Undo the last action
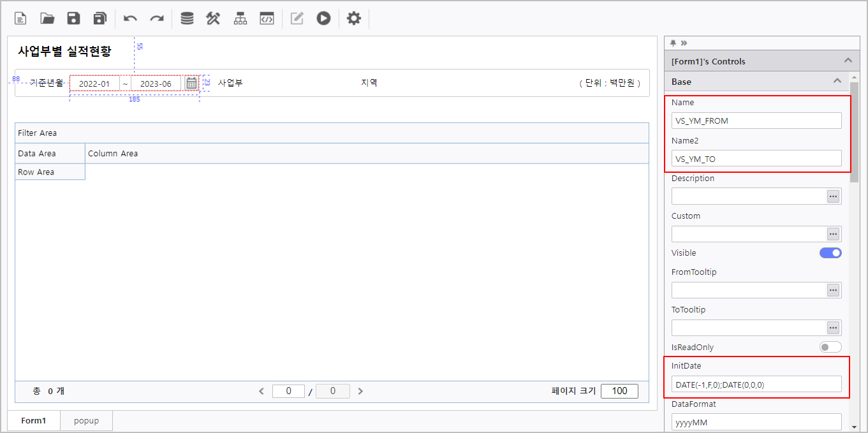Image resolution: width=868 pixels, height=433 pixels. (130, 18)
